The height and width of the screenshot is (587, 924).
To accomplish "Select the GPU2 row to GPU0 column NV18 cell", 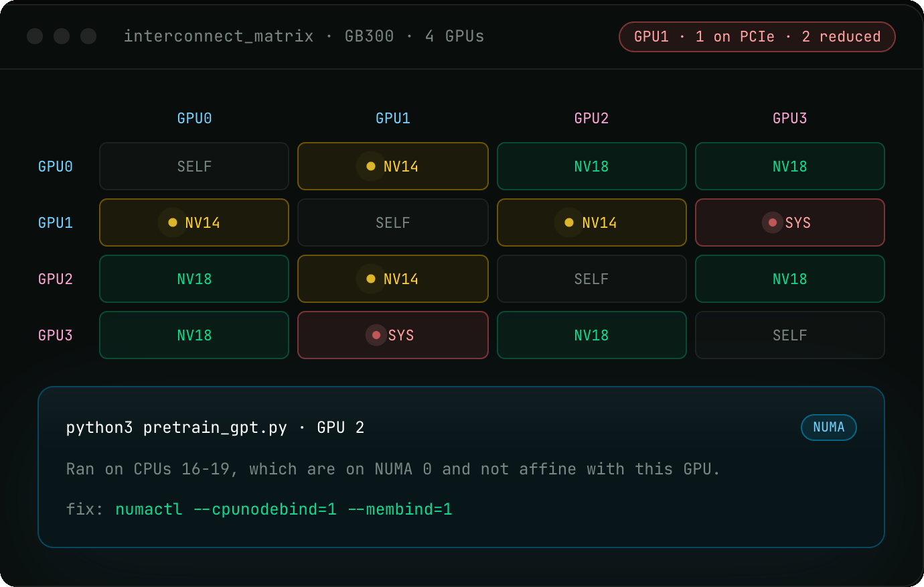I will pos(194,279).
